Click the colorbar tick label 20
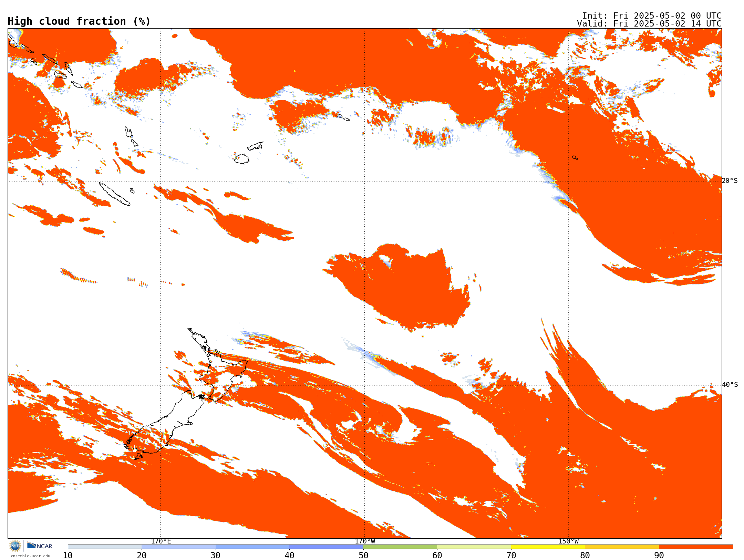This screenshot has width=744, height=560. click(x=142, y=556)
